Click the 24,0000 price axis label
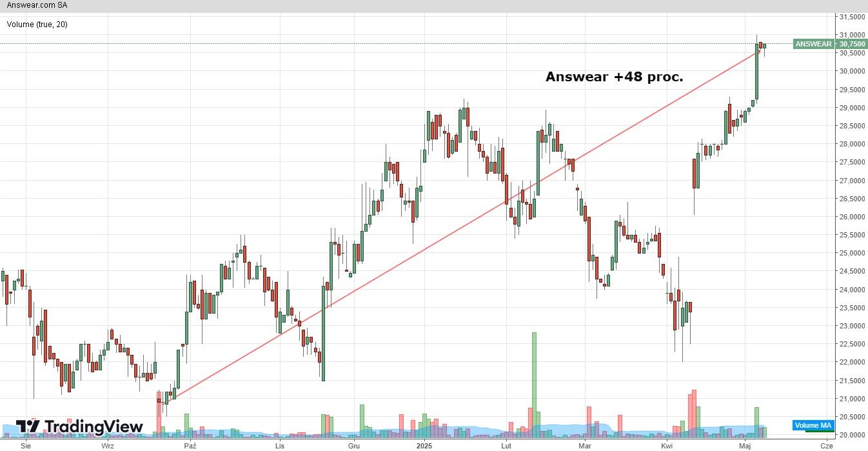Screen dimensions: 868x451 click(853, 290)
